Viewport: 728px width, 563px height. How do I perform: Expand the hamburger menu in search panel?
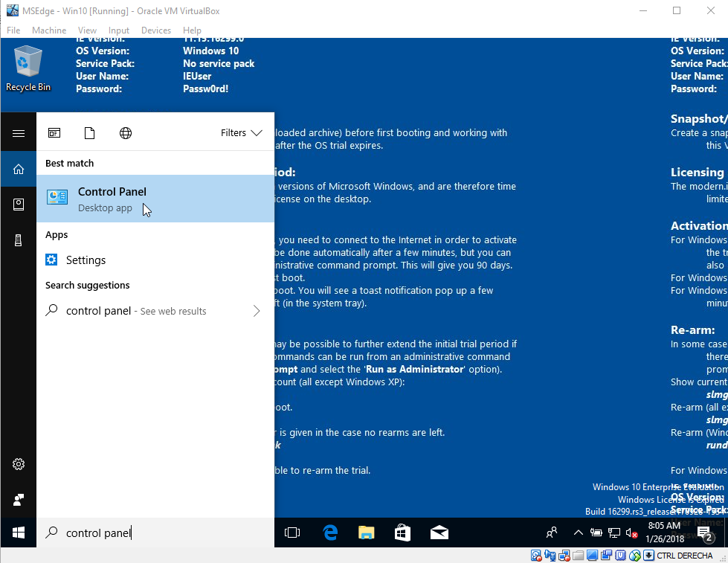tap(19, 134)
